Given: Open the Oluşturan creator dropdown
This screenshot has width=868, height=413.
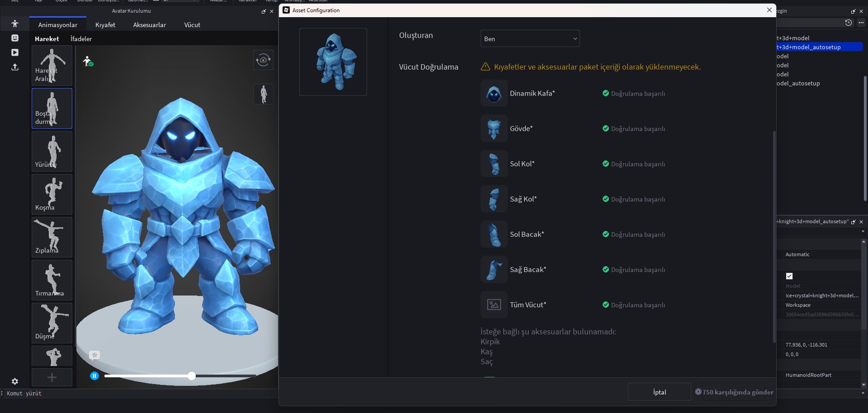Looking at the screenshot, I should [x=530, y=39].
